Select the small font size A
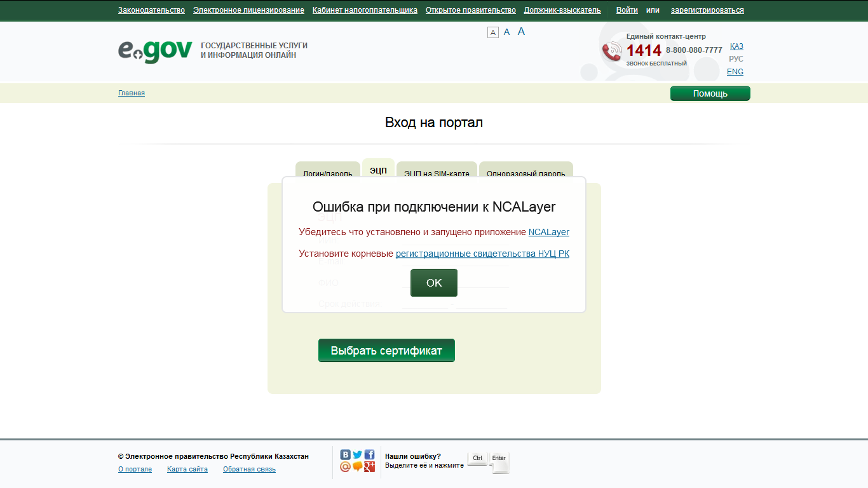The image size is (868, 488). click(493, 32)
